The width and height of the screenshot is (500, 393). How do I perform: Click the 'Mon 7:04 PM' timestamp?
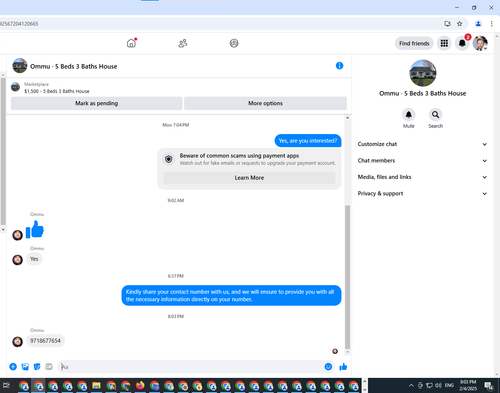click(x=176, y=125)
